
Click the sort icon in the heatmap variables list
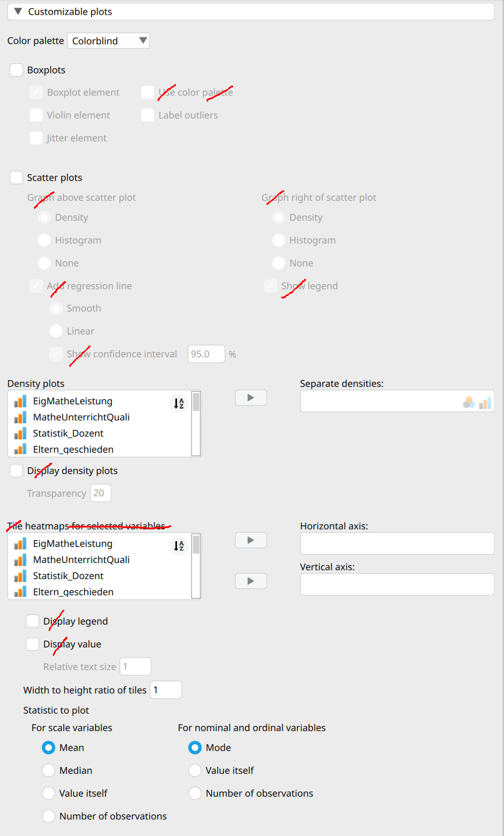[178, 546]
